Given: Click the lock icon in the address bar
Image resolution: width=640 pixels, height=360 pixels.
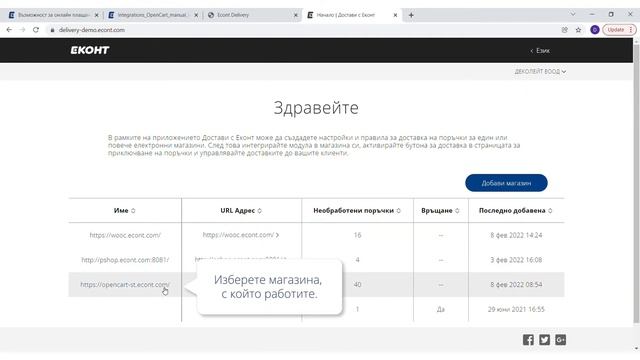Looking at the screenshot, I should (52, 30).
